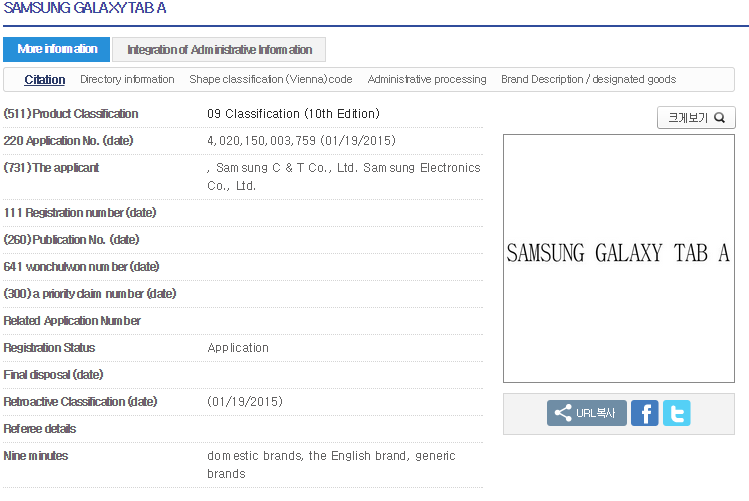Click the (511) Product Classification label

71,114
